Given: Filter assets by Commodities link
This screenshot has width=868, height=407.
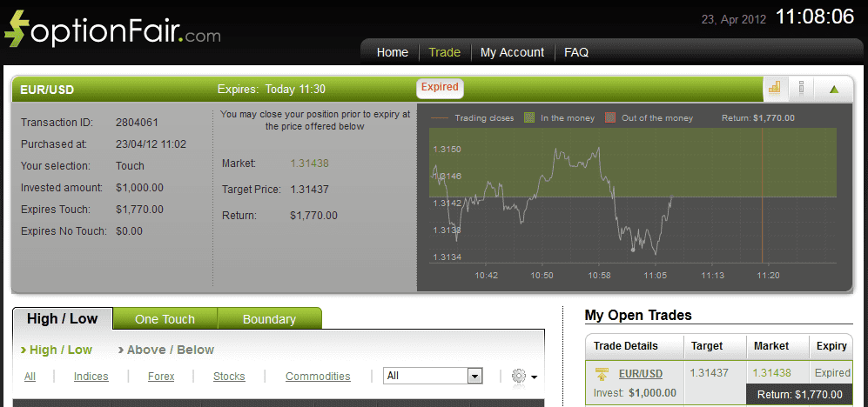Looking at the screenshot, I should coord(318,377).
